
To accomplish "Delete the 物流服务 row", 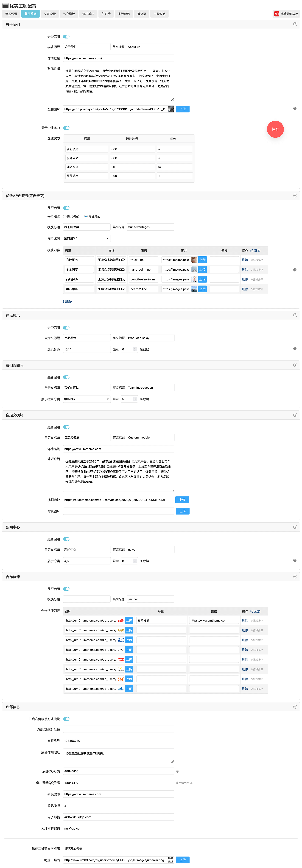I will [x=245, y=260].
